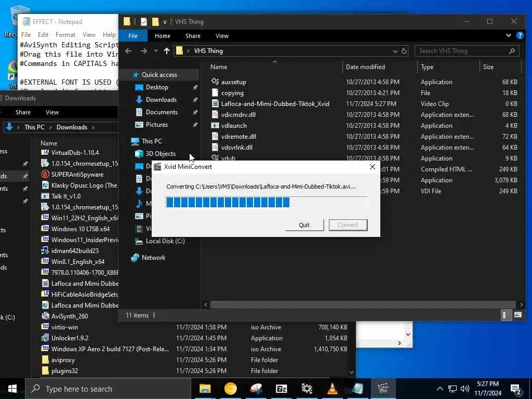This screenshot has height=399, width=532.
Task: Switch to large icons view layout
Action: [517, 315]
